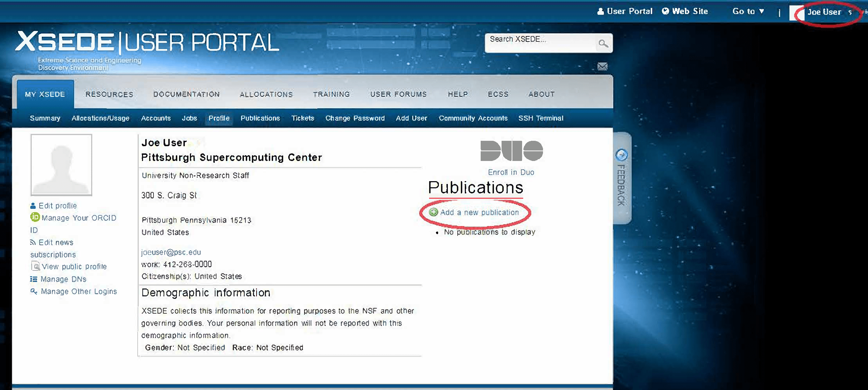868x390 pixels.
Task: Click the ORCID iD green icon
Action: point(35,217)
